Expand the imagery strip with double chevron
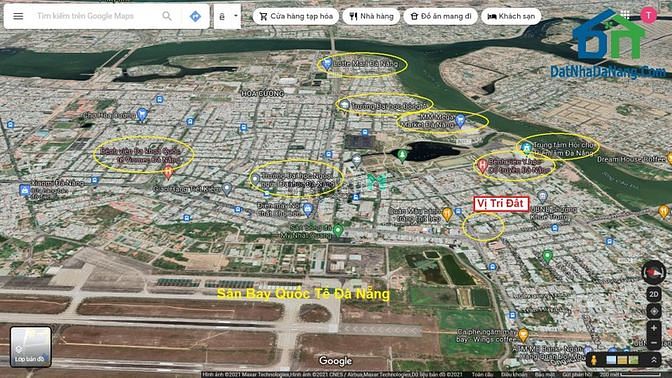 654,360
